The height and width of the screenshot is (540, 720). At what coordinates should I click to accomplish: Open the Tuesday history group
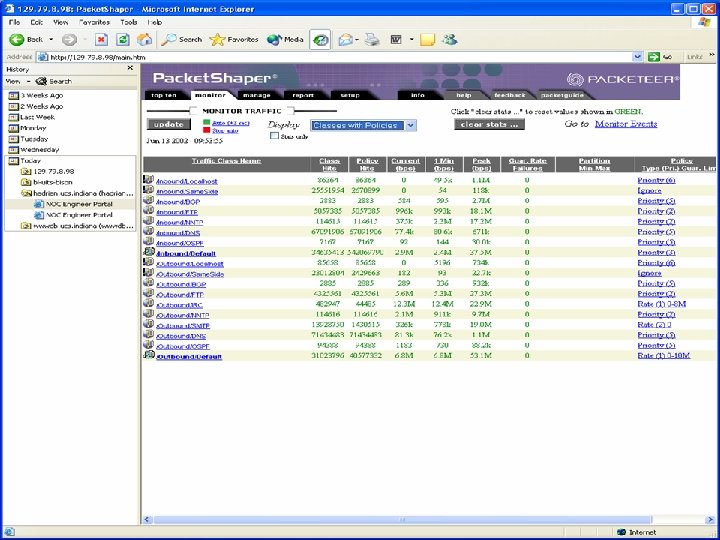(x=28, y=139)
